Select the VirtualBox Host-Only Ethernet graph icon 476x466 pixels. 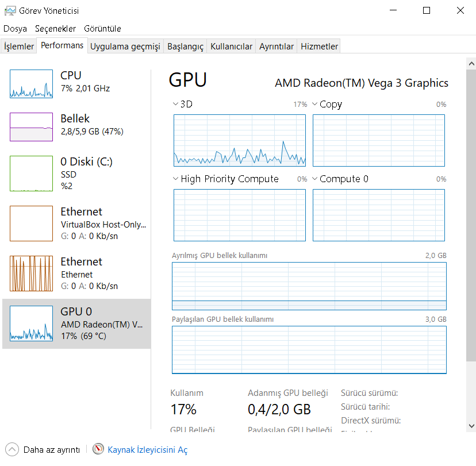[x=31, y=224]
